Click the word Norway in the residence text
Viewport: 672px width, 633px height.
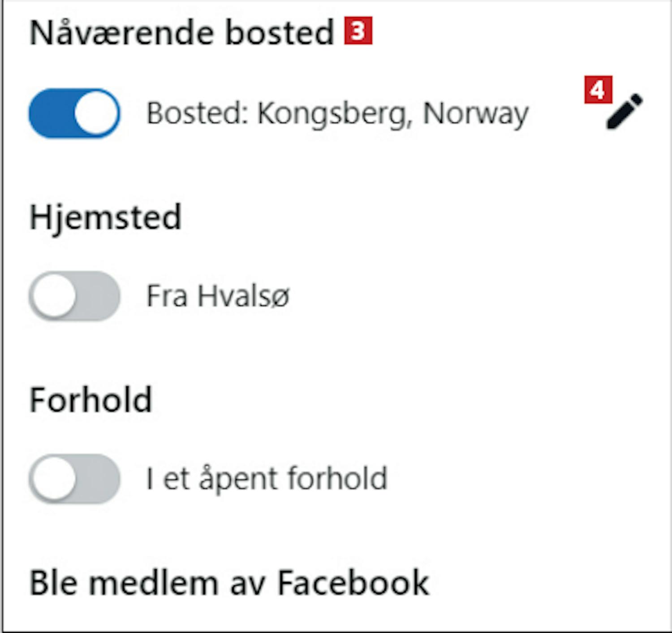pos(476,114)
